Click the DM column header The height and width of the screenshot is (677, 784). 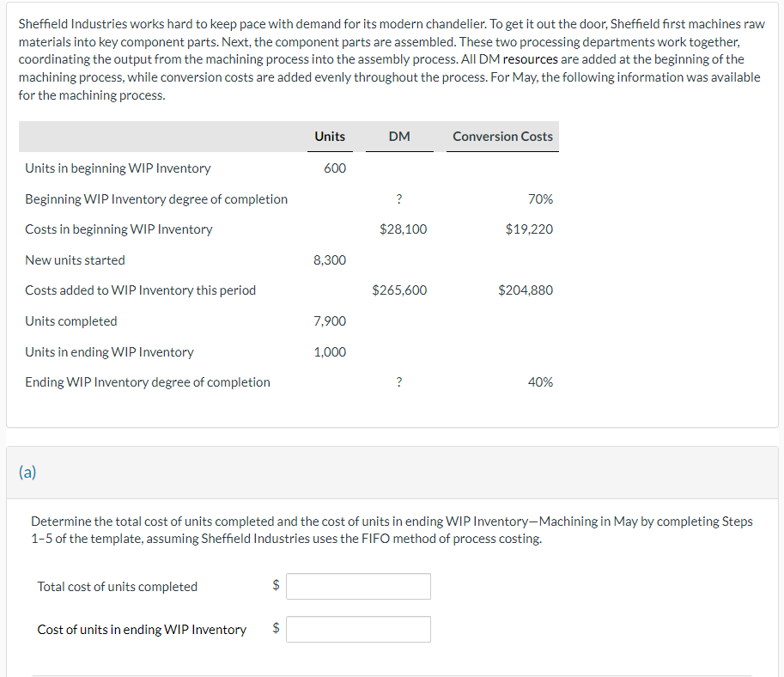click(399, 136)
